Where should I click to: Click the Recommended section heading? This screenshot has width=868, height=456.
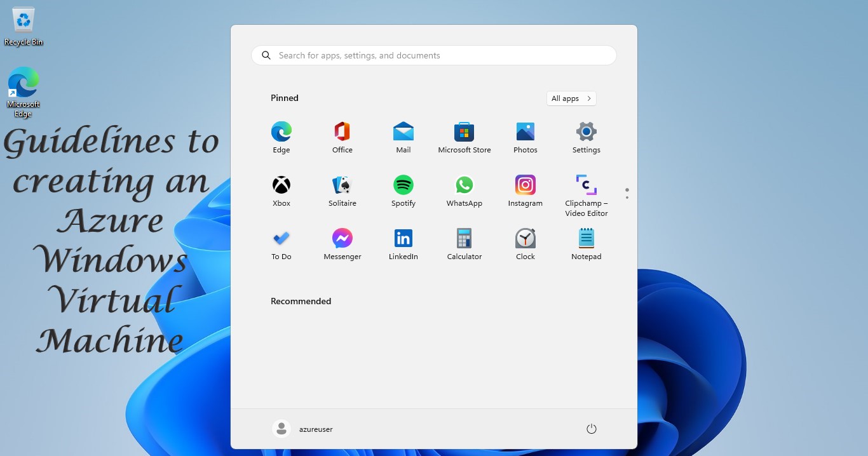point(301,301)
